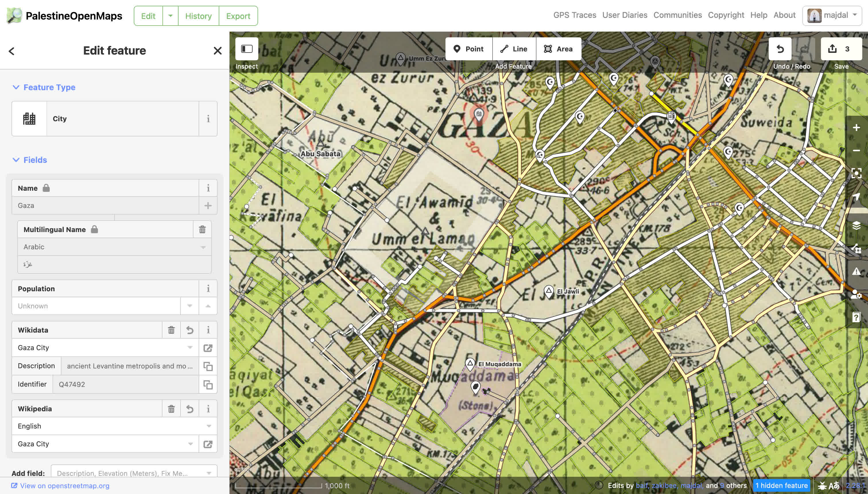Screen dimensions: 868x494
Task: Switch to the Line drawing mode
Action: pos(514,49)
